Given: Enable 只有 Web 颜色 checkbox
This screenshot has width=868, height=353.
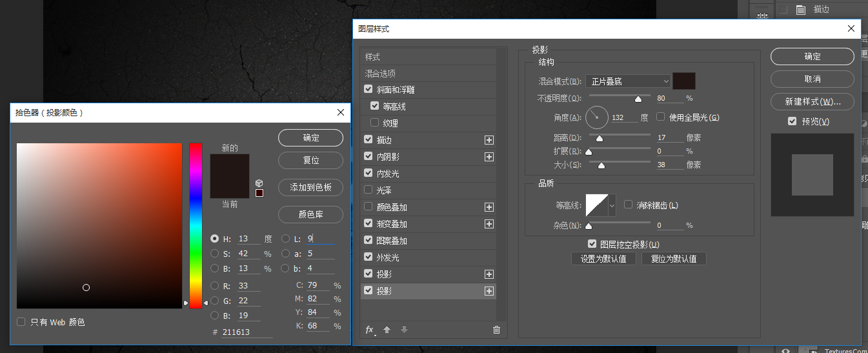Looking at the screenshot, I should coord(21,322).
